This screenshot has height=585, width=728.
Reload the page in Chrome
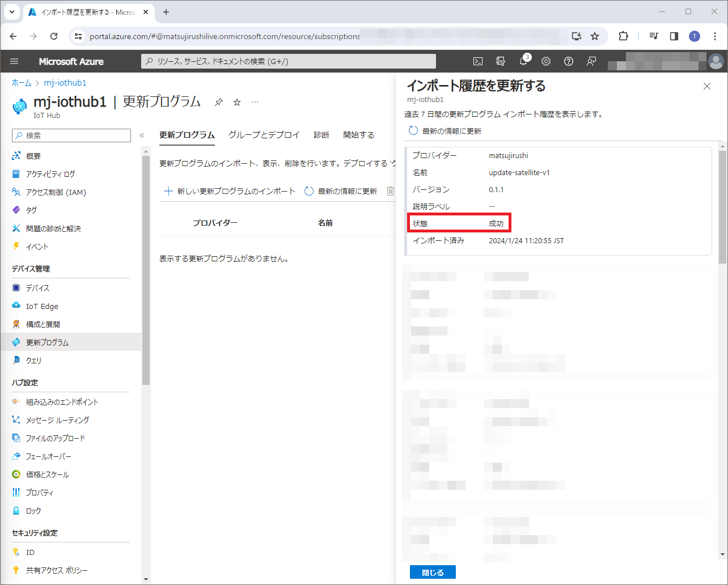click(x=54, y=36)
